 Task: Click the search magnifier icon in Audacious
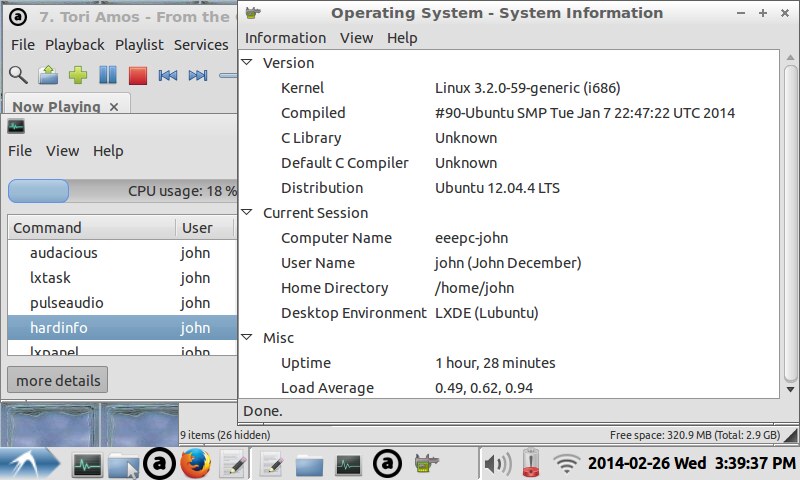click(x=18, y=75)
